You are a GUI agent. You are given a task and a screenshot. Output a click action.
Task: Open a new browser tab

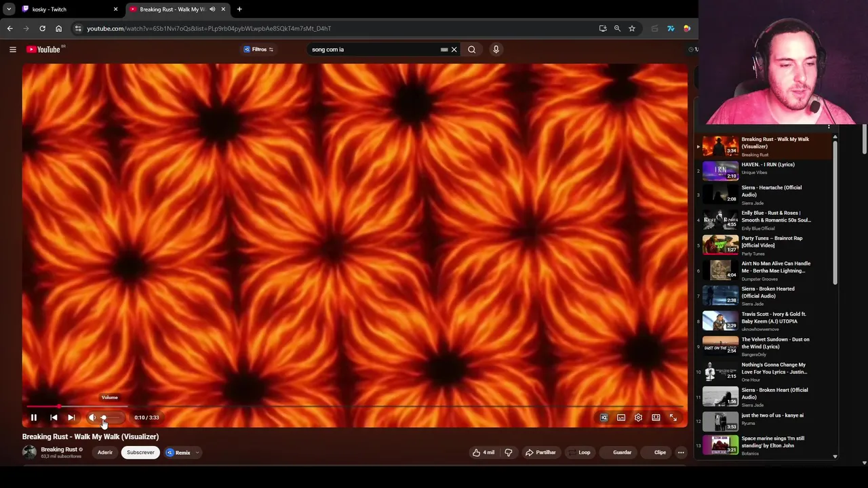pos(239,9)
